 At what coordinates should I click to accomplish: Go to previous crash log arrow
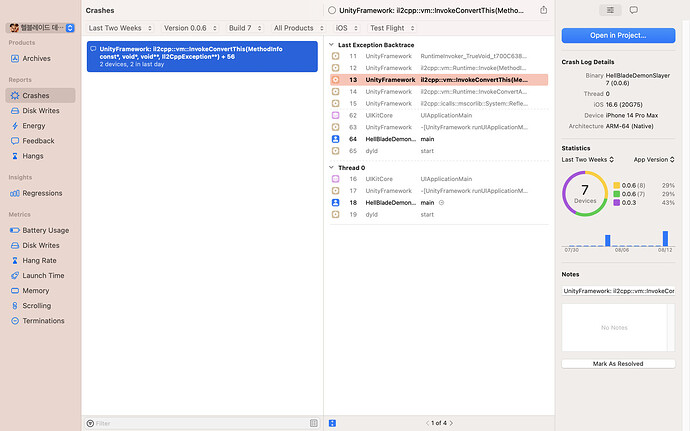tap(427, 423)
